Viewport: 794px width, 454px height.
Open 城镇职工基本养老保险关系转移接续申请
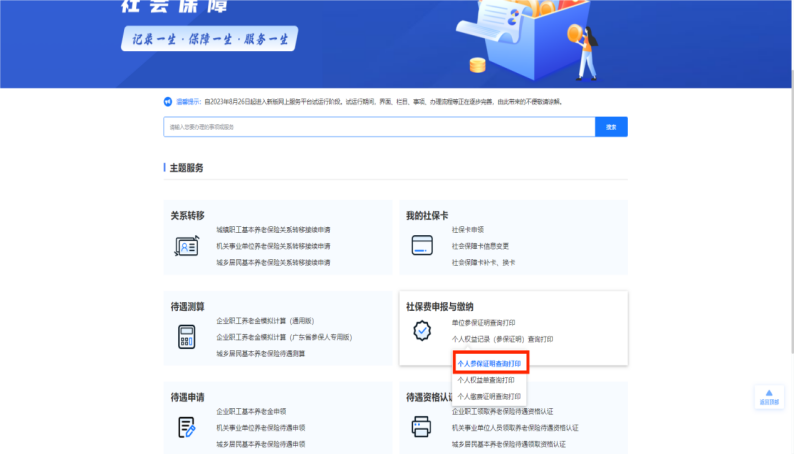coord(273,230)
